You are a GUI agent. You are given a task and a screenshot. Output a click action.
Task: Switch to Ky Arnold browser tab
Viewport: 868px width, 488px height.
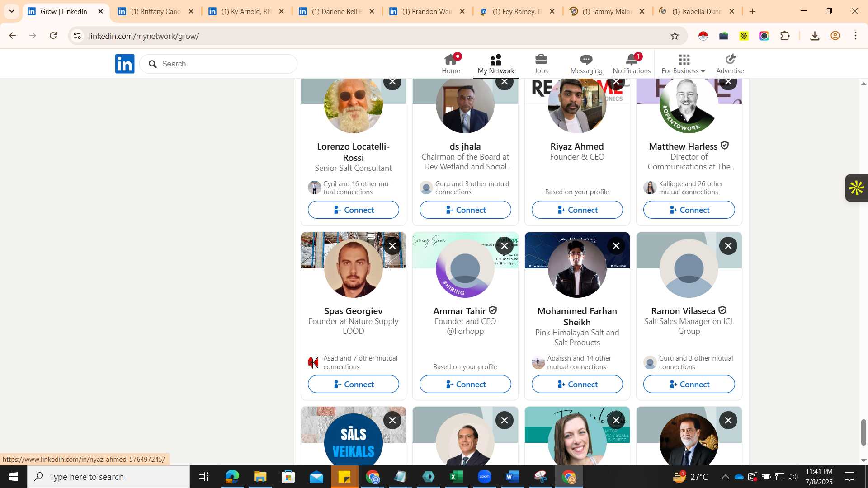pyautogui.click(x=245, y=11)
